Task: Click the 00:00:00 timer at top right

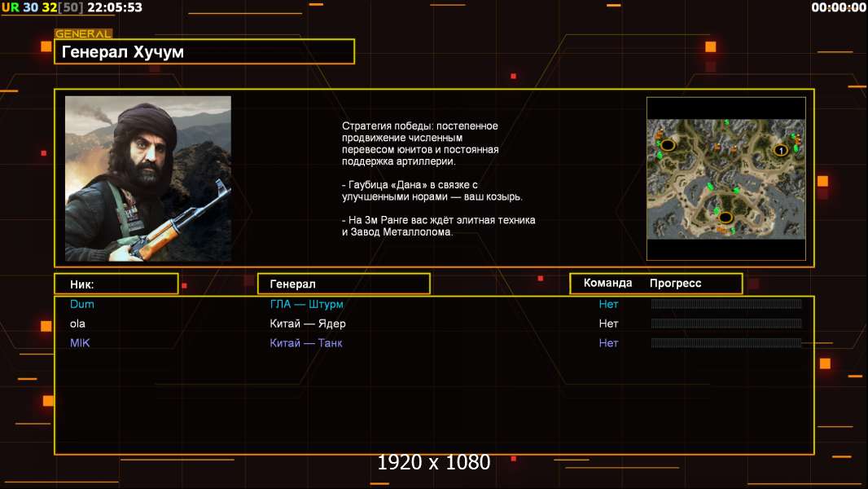Action: coord(839,7)
